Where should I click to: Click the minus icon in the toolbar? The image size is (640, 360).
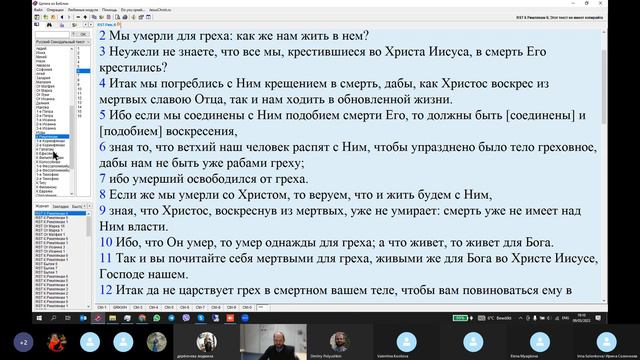click(x=78, y=17)
